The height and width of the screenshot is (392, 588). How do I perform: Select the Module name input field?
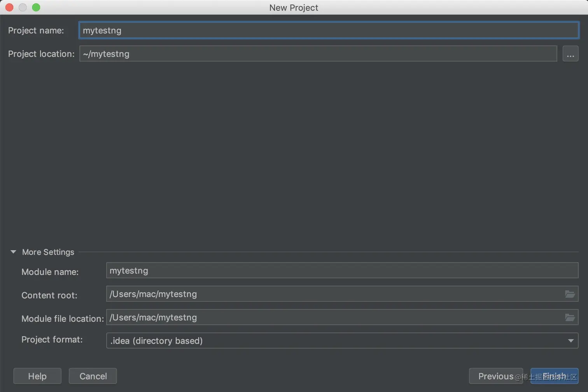coord(342,271)
